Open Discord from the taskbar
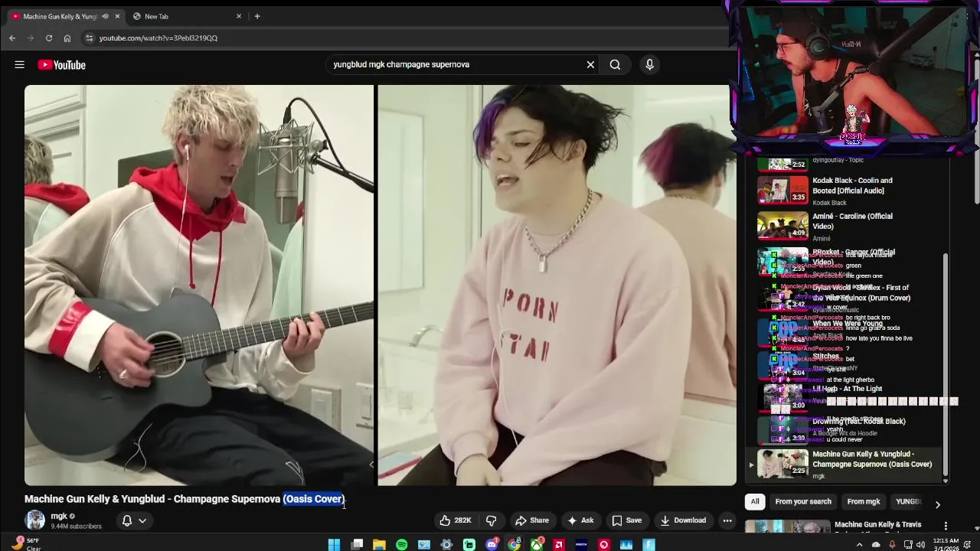 [492, 545]
